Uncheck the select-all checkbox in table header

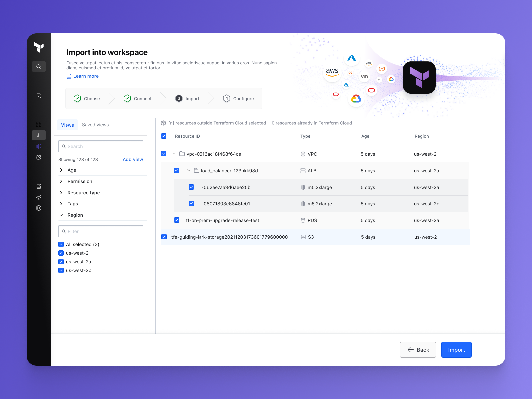(164, 136)
